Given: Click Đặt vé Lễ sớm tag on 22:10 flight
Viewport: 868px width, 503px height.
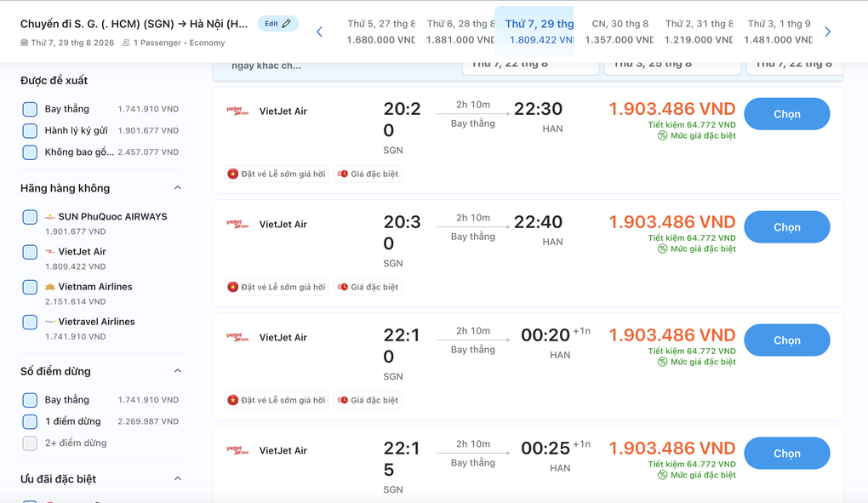Looking at the screenshot, I should pos(277,400).
